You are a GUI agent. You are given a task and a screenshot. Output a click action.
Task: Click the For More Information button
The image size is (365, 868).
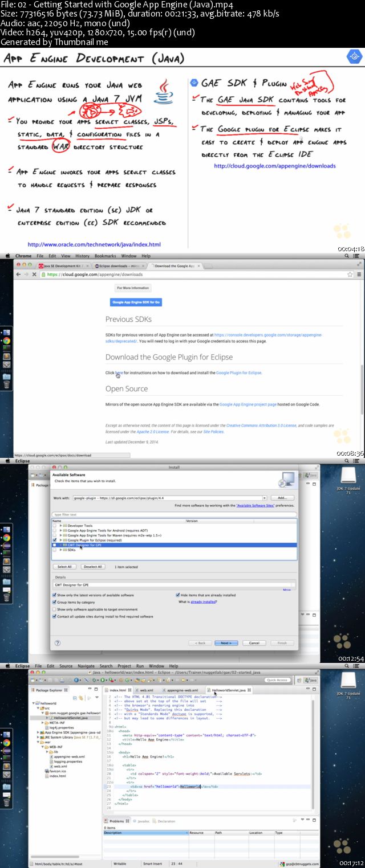(x=132, y=288)
